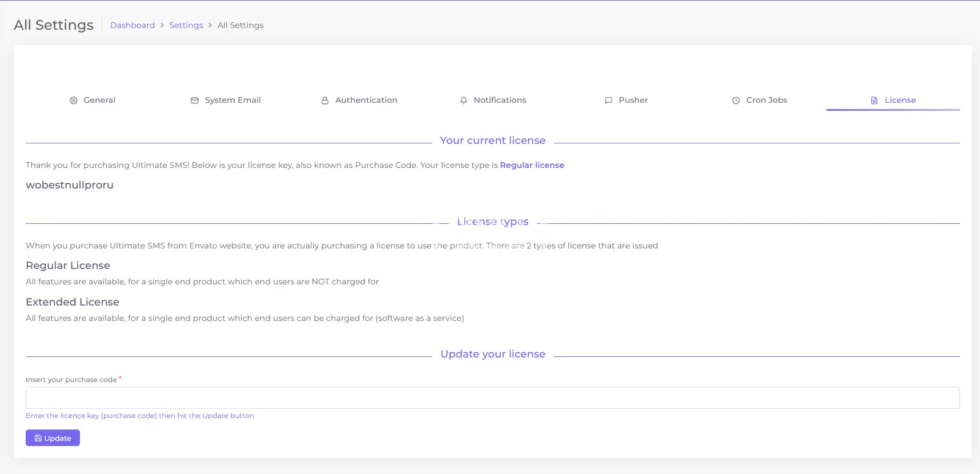Go to the Notifications tab text

click(x=500, y=100)
